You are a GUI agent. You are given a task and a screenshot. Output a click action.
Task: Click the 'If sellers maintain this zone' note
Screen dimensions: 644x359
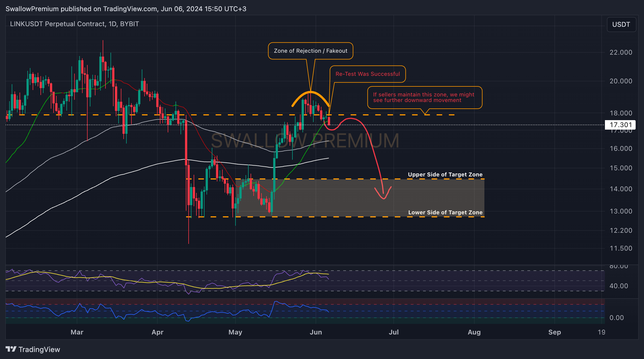pyautogui.click(x=425, y=97)
